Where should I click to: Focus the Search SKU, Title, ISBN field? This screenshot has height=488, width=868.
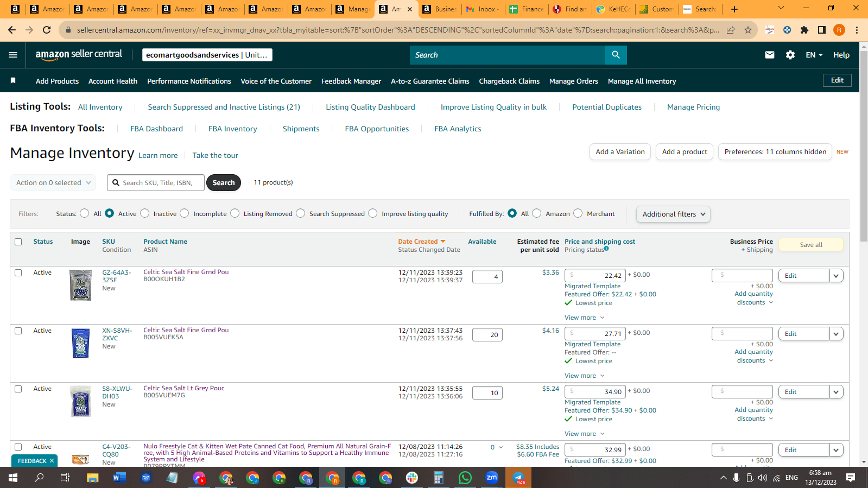click(x=156, y=183)
